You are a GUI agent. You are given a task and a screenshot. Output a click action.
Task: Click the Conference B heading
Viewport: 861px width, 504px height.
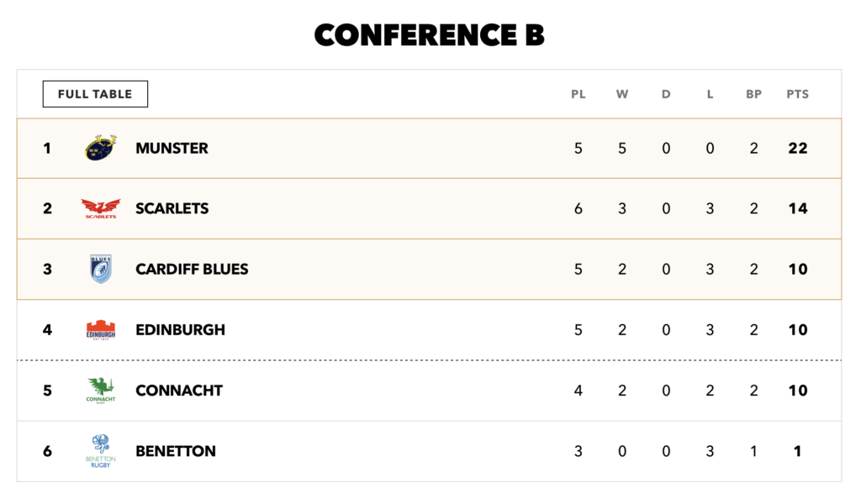(x=430, y=35)
